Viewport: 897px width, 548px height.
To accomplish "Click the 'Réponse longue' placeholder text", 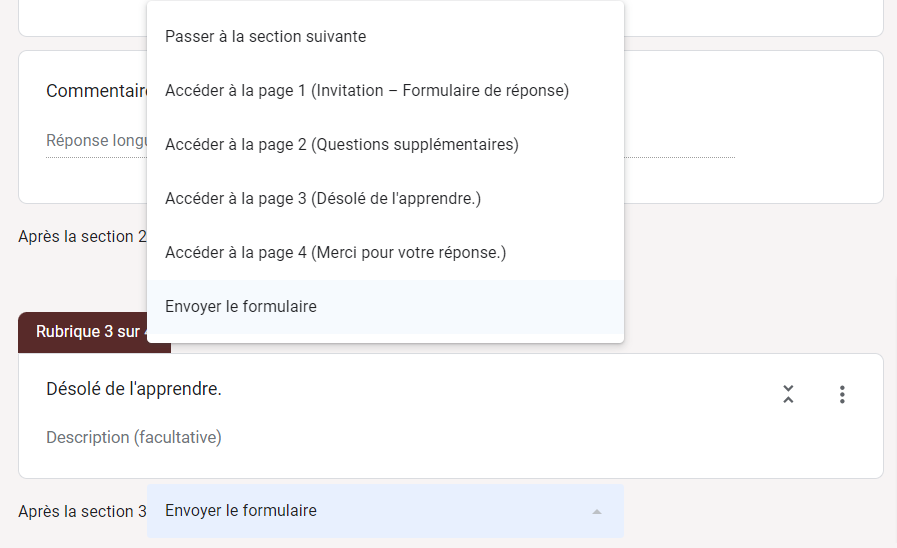I will [x=97, y=141].
